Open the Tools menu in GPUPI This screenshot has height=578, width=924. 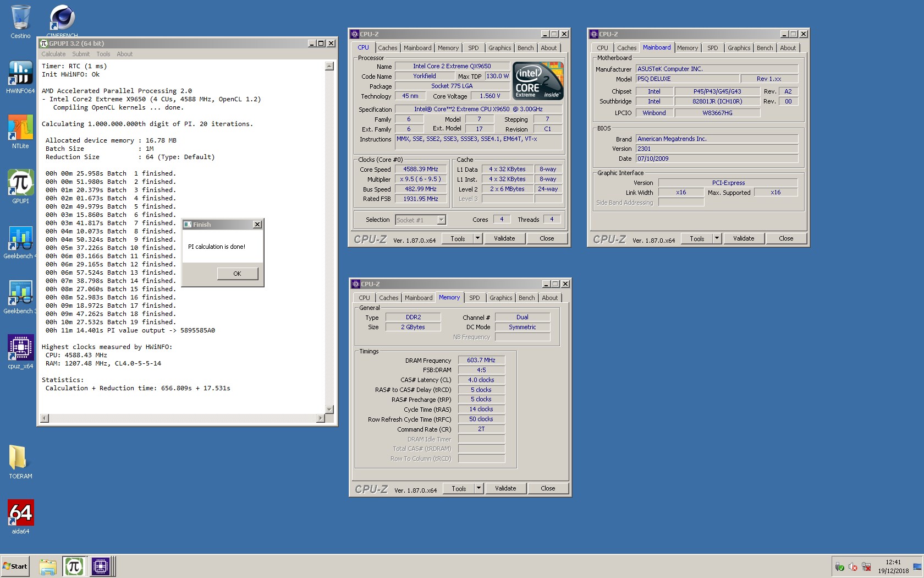click(x=103, y=54)
